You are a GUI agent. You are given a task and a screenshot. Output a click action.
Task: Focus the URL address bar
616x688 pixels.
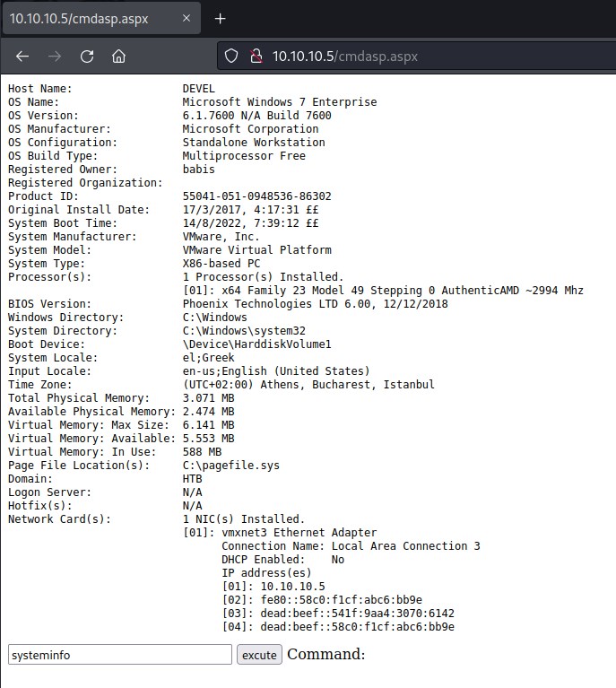(x=403, y=56)
